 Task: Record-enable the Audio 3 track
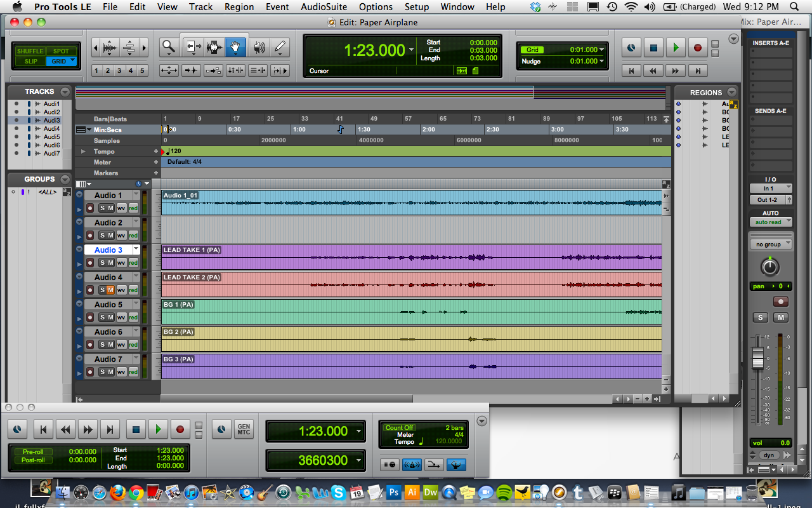point(90,262)
